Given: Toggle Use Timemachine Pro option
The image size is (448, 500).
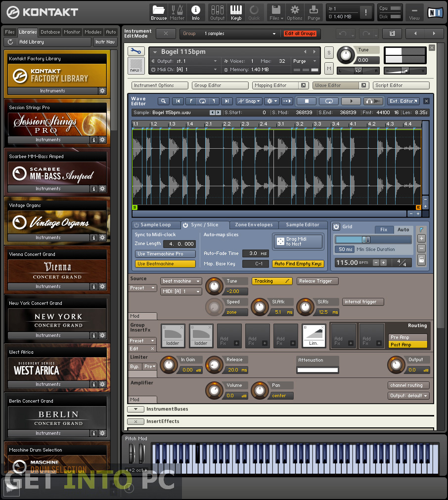Looking at the screenshot, I should click(x=165, y=254).
